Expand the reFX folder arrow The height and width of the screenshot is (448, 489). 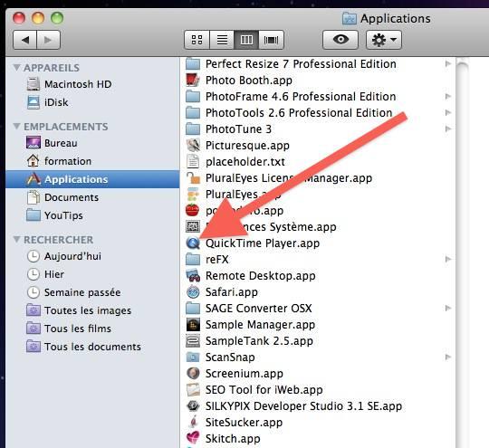coord(448,259)
